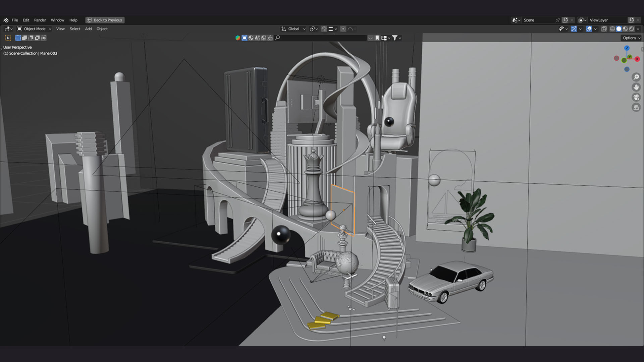The image size is (644, 362).
Task: Open the Add menu in viewport header
Action: pyautogui.click(x=88, y=29)
